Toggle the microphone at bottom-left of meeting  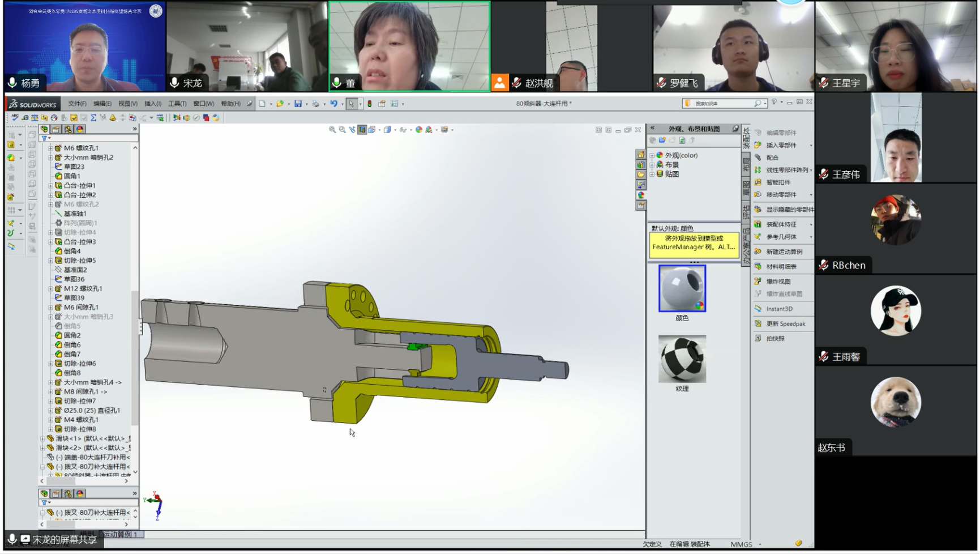12,539
